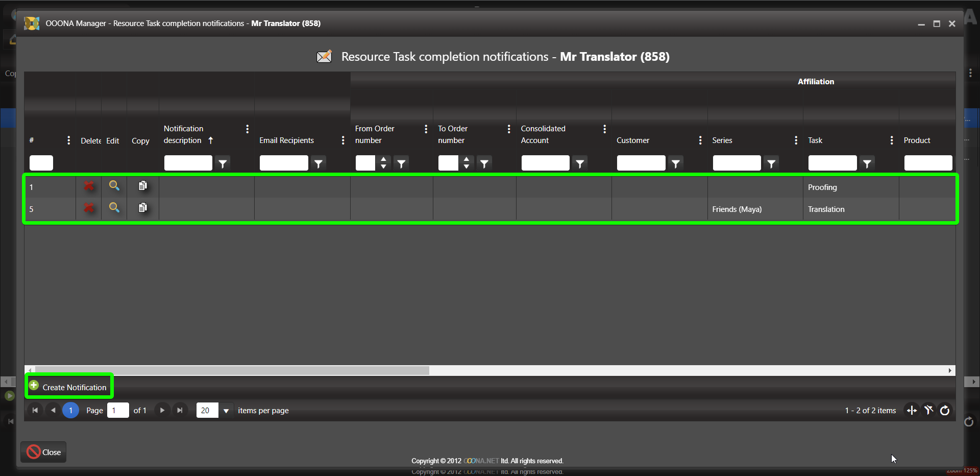The width and height of the screenshot is (980, 476).
Task: Click the Customer filter input field
Action: pos(641,163)
